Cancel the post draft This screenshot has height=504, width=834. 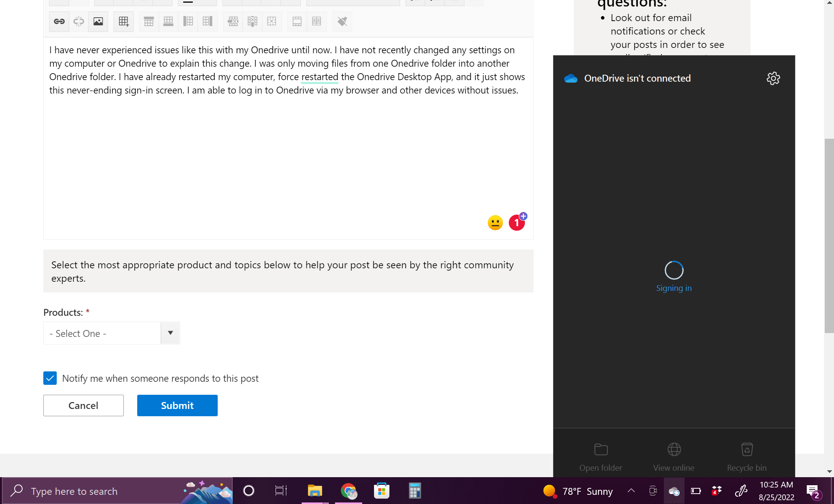83,405
